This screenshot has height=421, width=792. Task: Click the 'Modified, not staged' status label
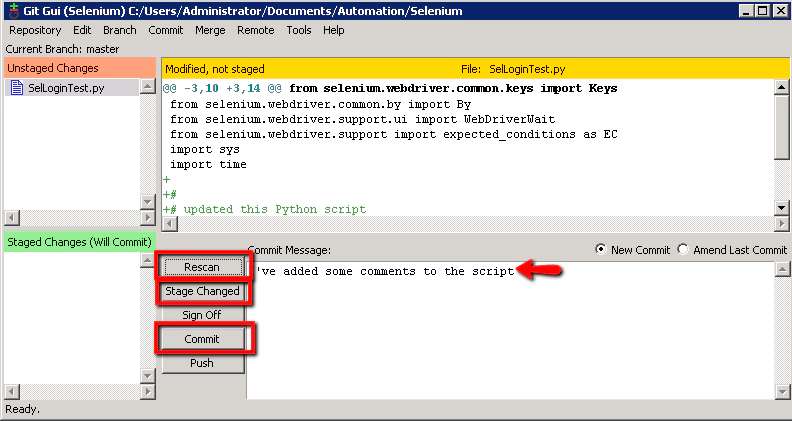pos(215,69)
